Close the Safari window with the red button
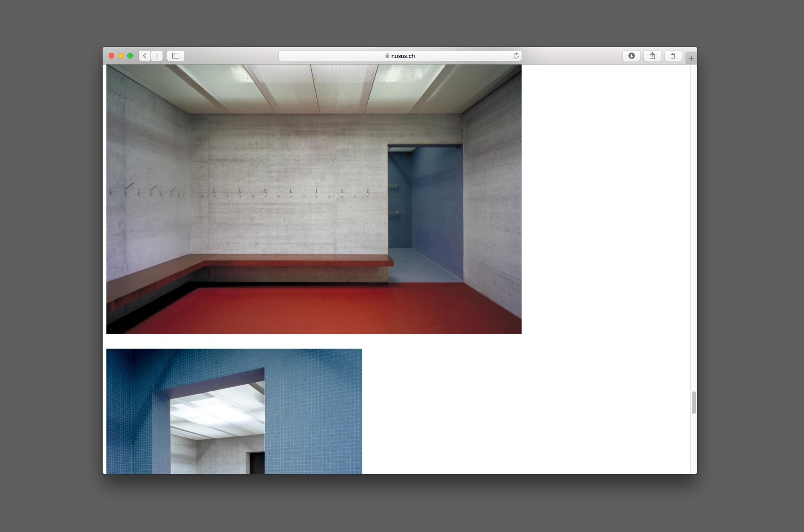Screen dimensions: 804x532 coord(111,56)
